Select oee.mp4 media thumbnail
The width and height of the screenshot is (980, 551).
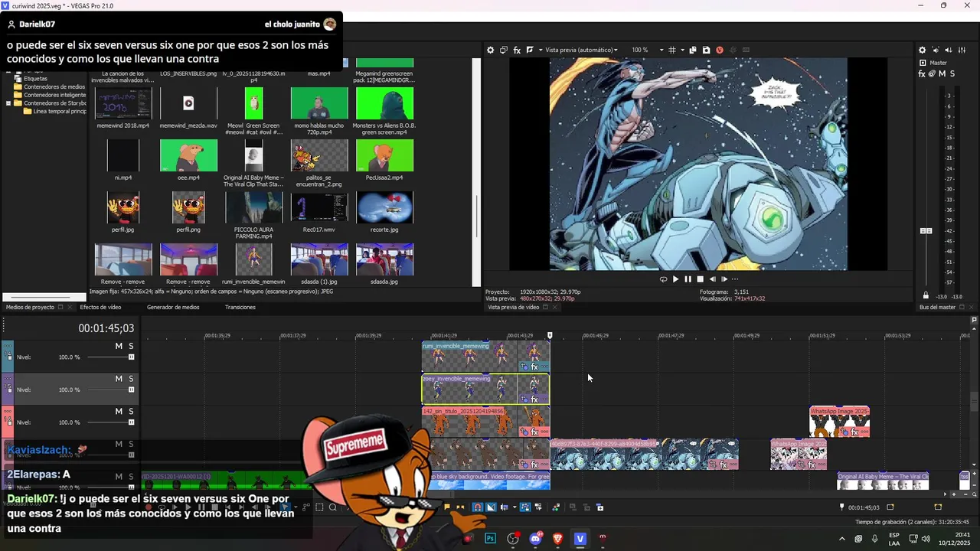pos(188,156)
